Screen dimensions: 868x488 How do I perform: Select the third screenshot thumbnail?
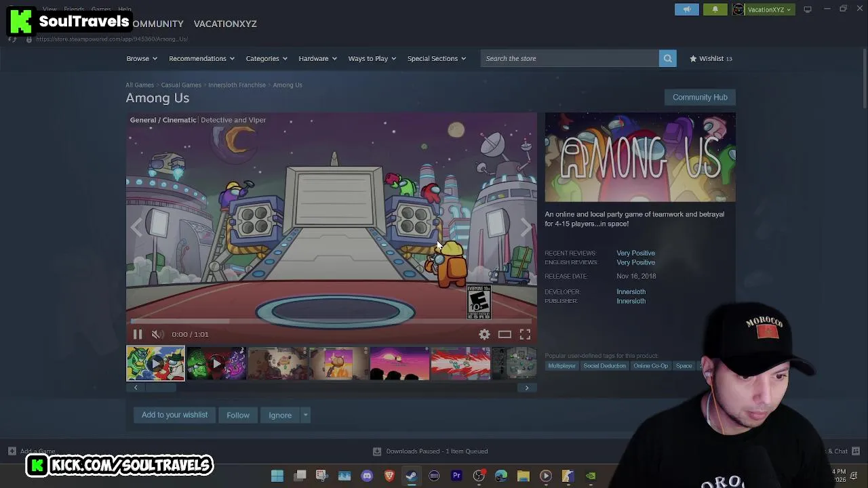277,363
